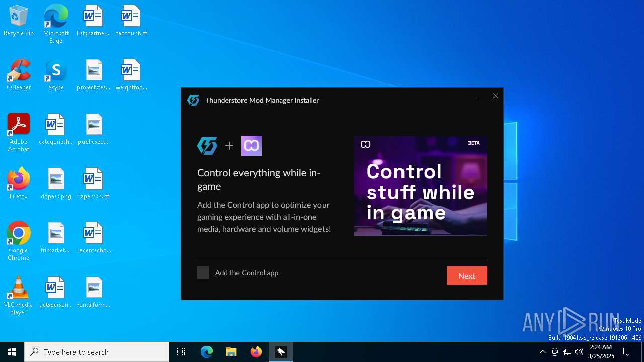
Task: Open File Explorer from the taskbar
Action: [x=231, y=352]
